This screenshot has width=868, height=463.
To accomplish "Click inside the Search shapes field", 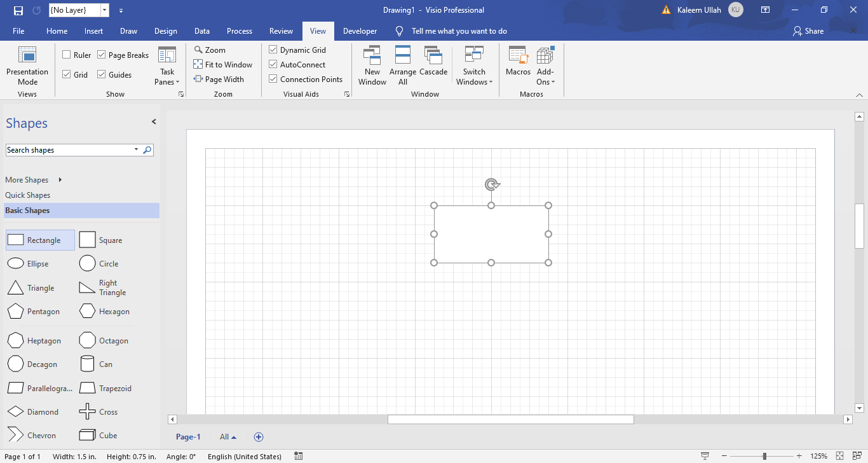I will pos(70,149).
